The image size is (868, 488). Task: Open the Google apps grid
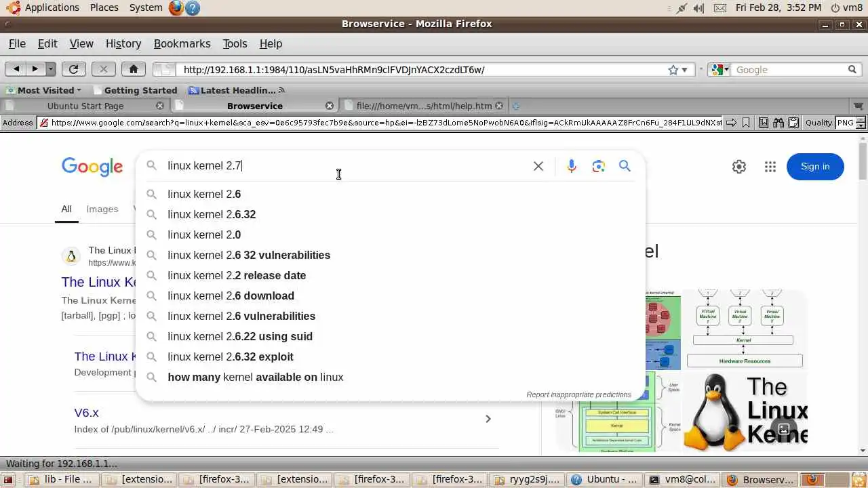coord(770,167)
